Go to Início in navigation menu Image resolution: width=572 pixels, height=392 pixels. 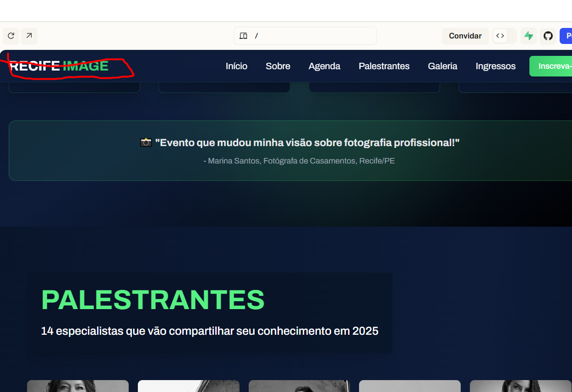click(236, 66)
